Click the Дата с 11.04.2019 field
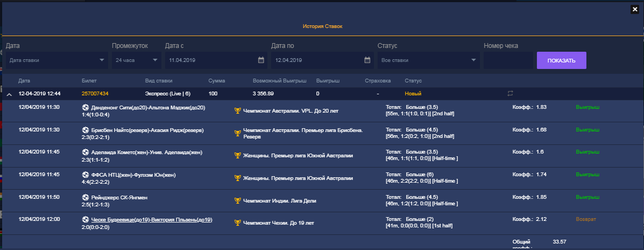Image resolution: width=644 pixels, height=250 pixels. coord(216,60)
